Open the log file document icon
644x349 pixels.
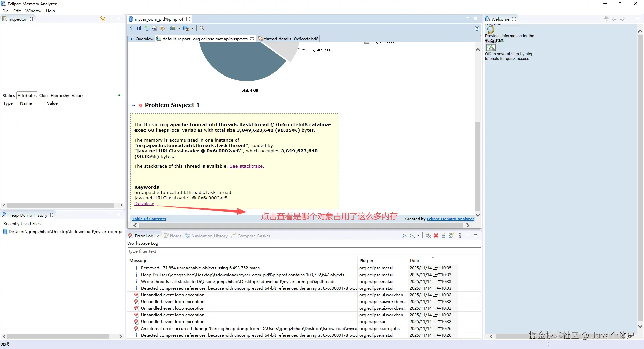(x=443, y=235)
